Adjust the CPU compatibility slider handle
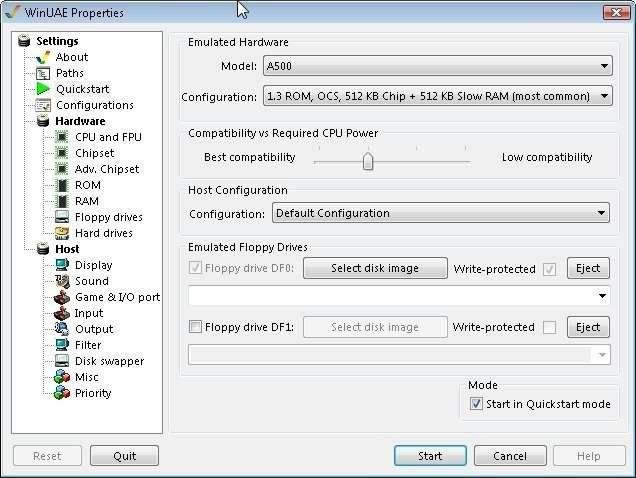The height and width of the screenshot is (478, 636). pyautogui.click(x=368, y=159)
